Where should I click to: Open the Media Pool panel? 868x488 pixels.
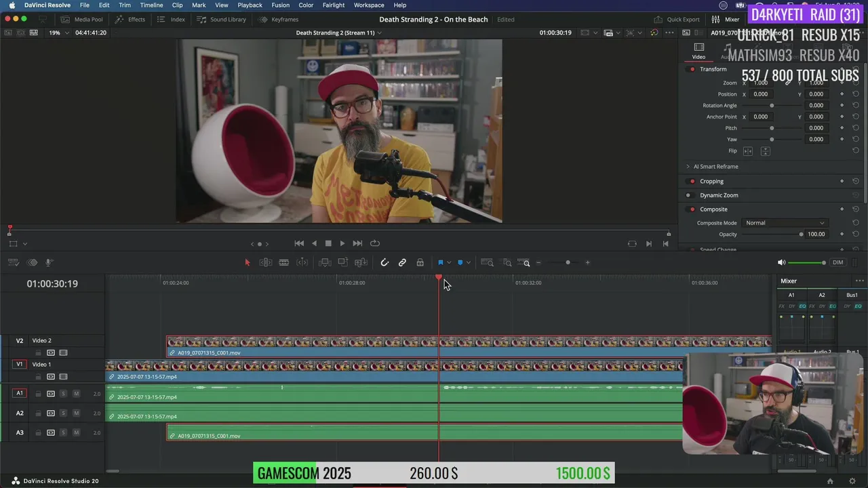[x=82, y=20]
